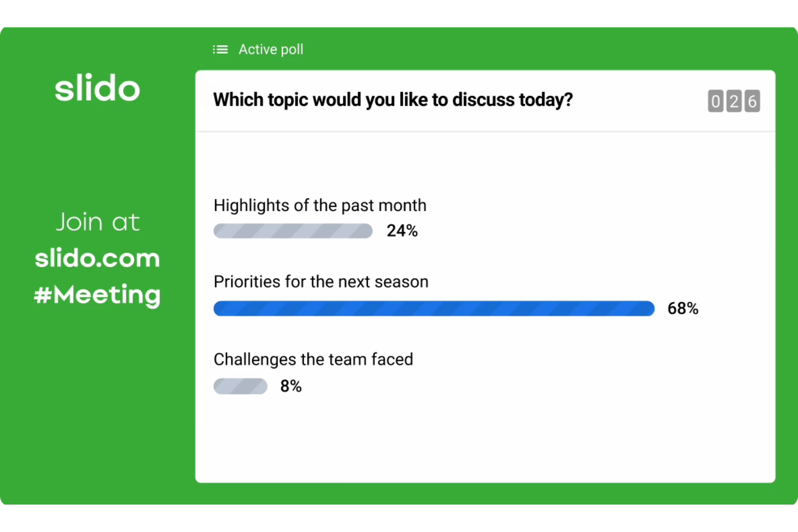Click the middle digit of the vote counter

(x=733, y=101)
